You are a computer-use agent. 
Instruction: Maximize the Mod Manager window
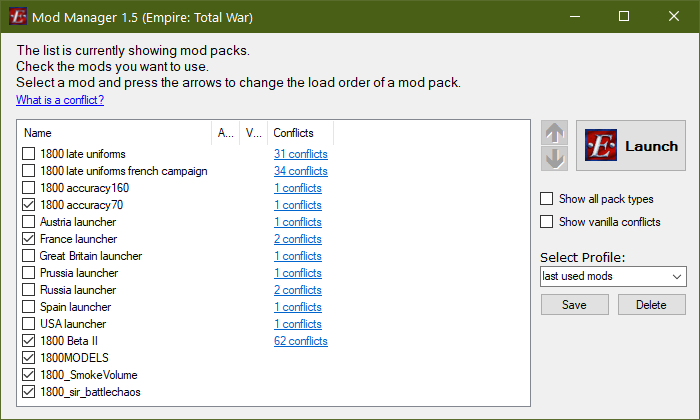tap(624, 17)
